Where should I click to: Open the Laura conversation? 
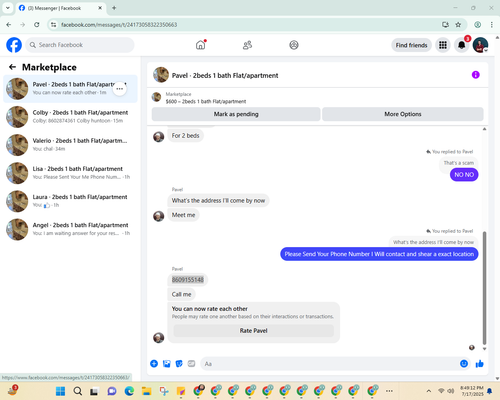(70, 201)
